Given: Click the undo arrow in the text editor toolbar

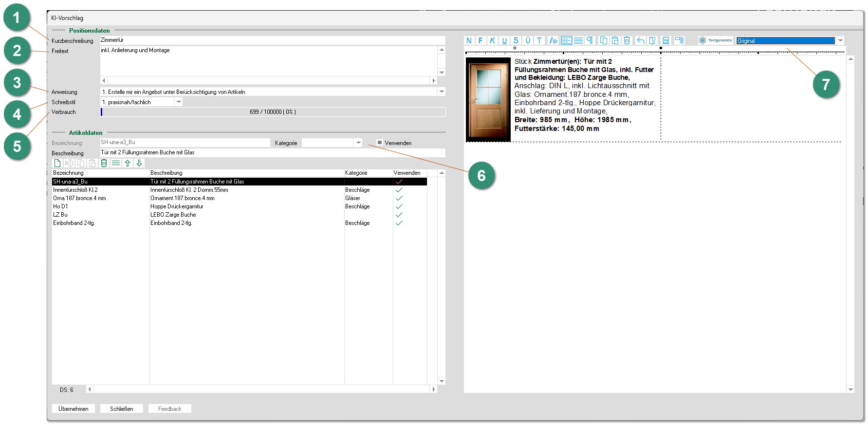Looking at the screenshot, I should click(x=641, y=41).
